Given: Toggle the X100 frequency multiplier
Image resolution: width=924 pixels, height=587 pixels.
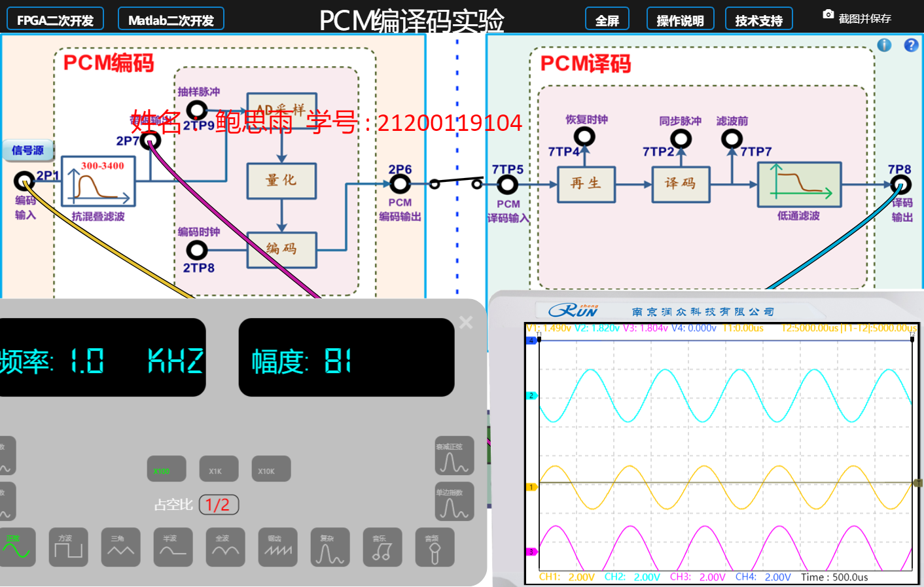Looking at the screenshot, I should click(x=166, y=469).
